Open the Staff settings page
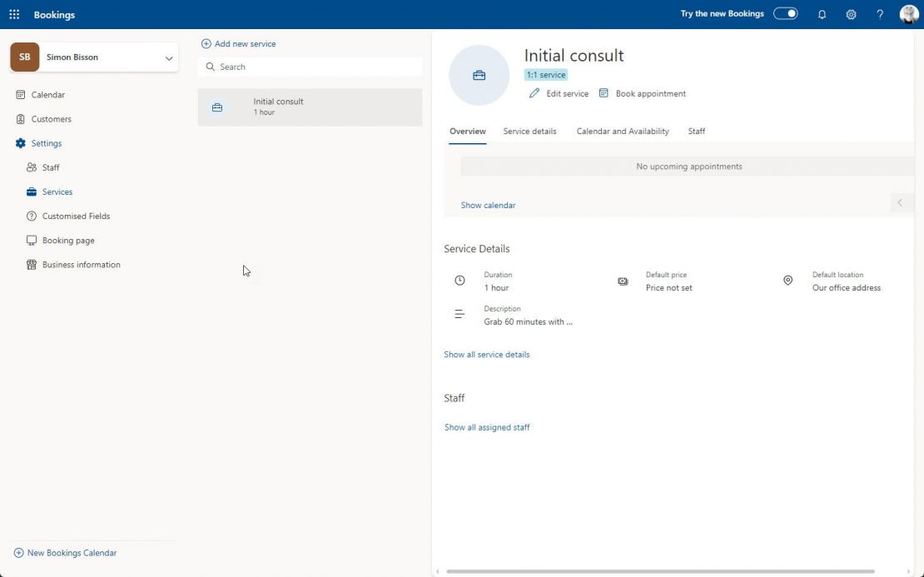Image resolution: width=924 pixels, height=577 pixels. (x=50, y=167)
